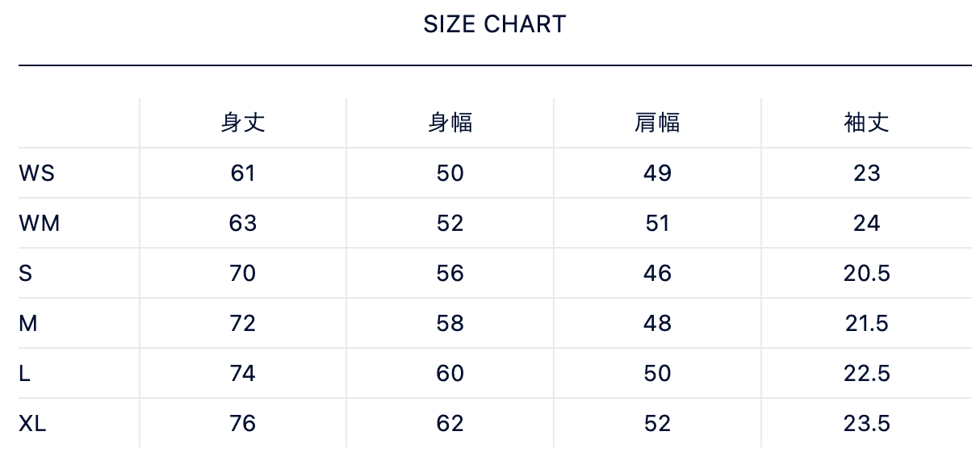Click the S 肩幅 value 46
This screenshot has height=465, width=980.
pyautogui.click(x=657, y=274)
